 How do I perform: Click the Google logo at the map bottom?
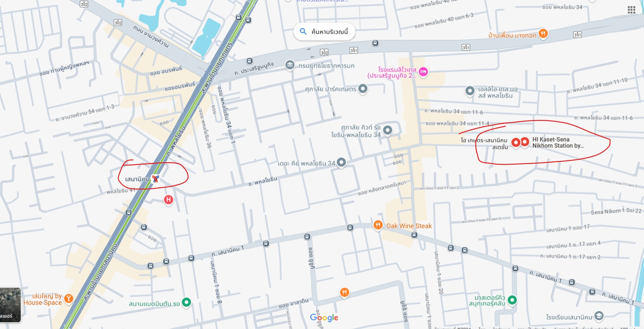coord(324,318)
